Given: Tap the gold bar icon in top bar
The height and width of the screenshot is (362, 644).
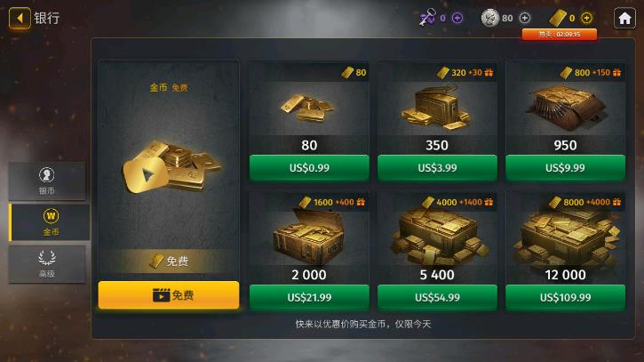Looking at the screenshot, I should pos(557,18).
